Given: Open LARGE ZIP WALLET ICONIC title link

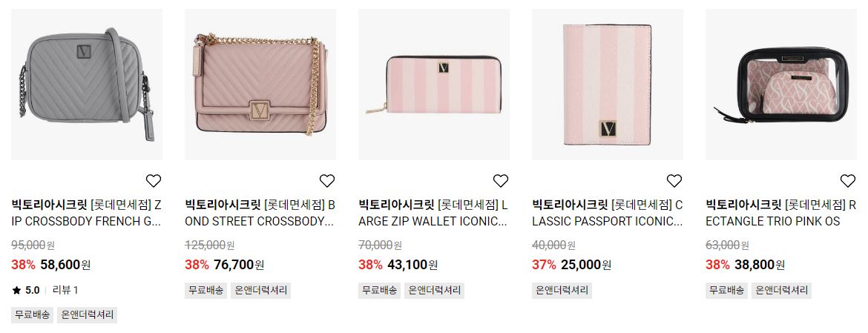Looking at the screenshot, I should click(433, 213).
